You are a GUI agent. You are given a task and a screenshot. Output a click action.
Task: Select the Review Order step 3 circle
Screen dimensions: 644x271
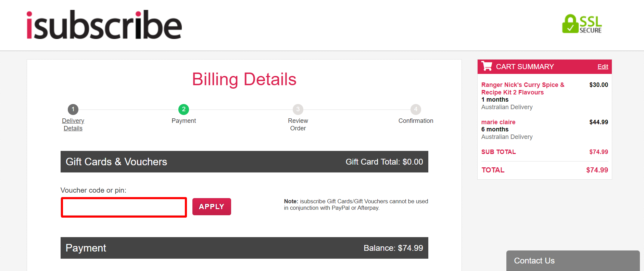298,109
